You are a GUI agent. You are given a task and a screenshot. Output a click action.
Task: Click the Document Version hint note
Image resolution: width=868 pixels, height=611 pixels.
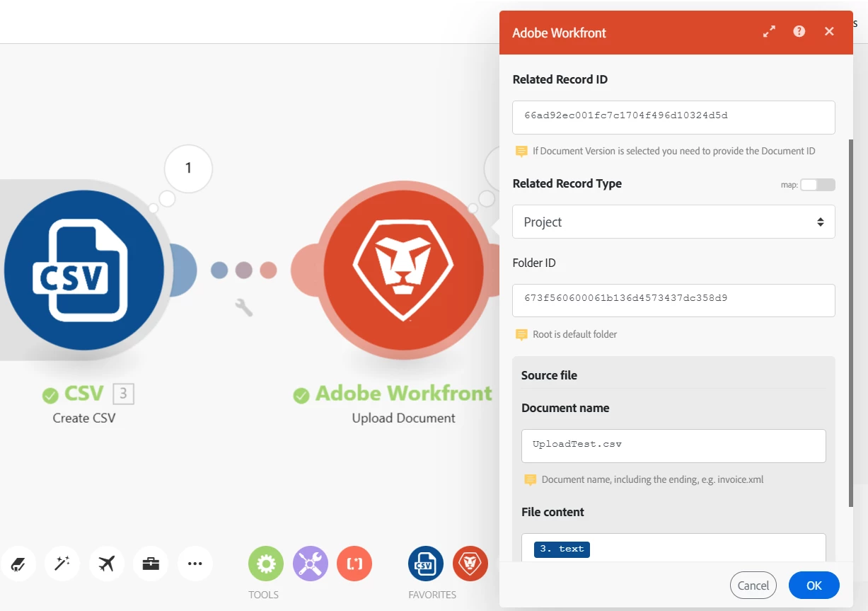click(x=674, y=151)
